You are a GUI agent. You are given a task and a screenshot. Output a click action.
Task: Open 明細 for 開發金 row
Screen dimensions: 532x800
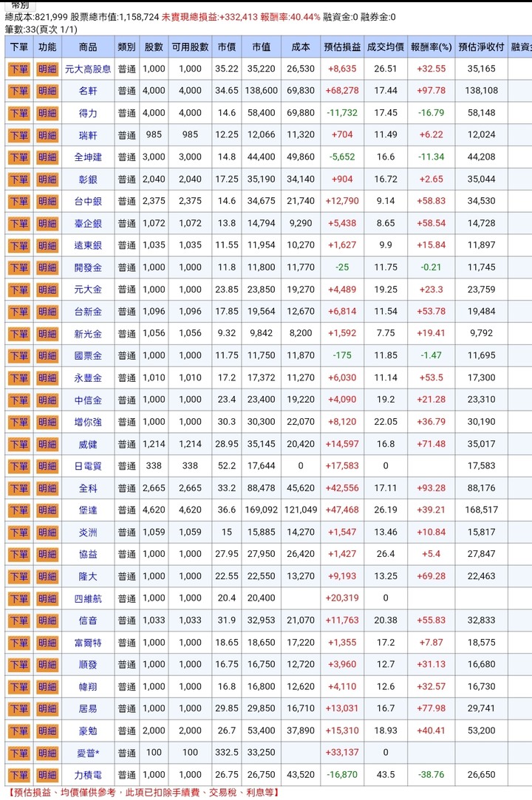[x=47, y=268]
